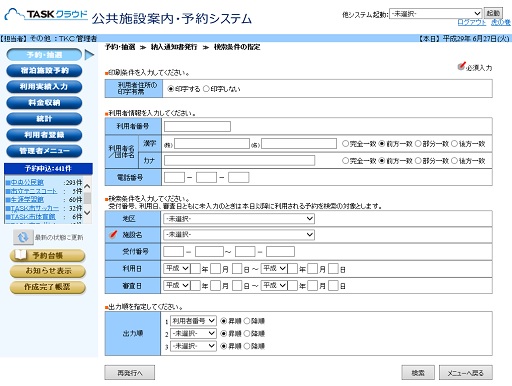Open the 地区 dropdown

(239, 219)
